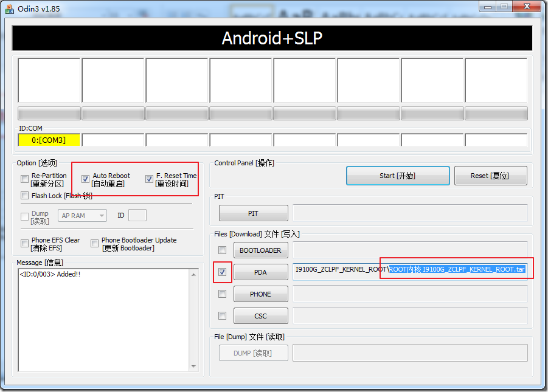Enable the PHONE file checkbox
This screenshot has height=392, width=548.
tap(222, 294)
